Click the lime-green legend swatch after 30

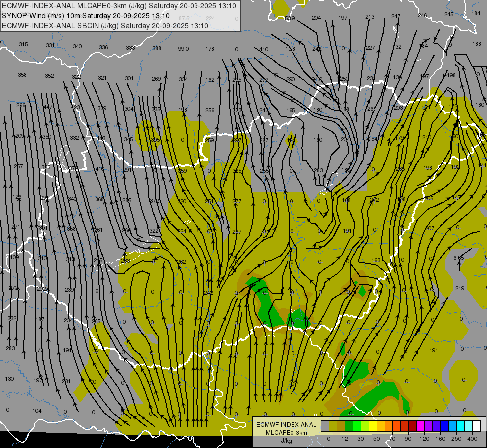point(365,426)
